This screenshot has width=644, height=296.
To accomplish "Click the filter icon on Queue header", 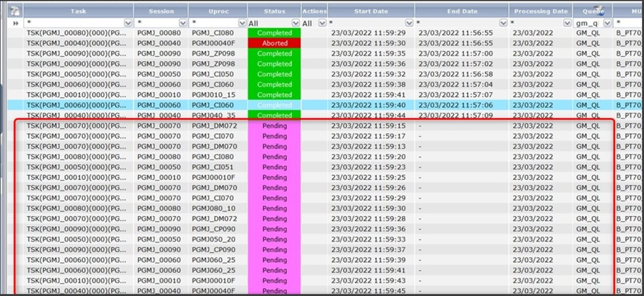I will pos(599,9).
